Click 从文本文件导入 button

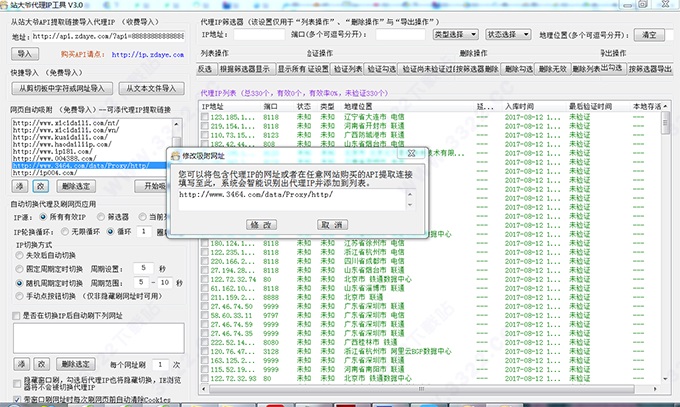tap(152, 87)
